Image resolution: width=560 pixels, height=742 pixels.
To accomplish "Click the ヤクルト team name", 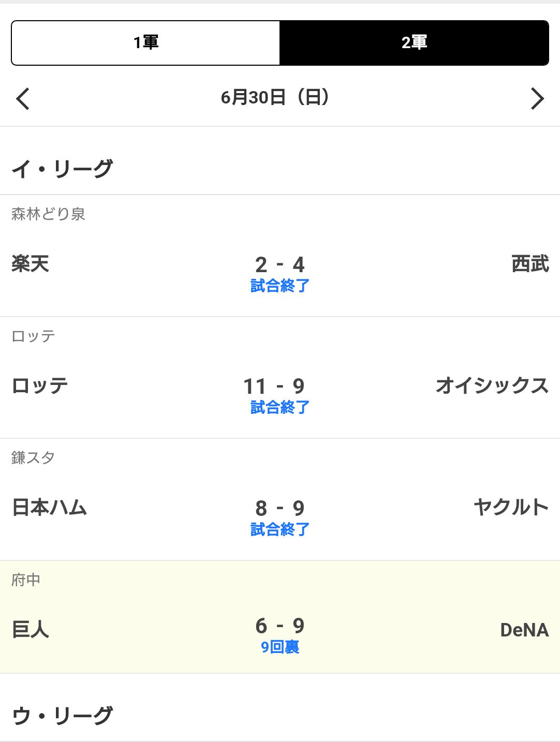I will (511, 508).
